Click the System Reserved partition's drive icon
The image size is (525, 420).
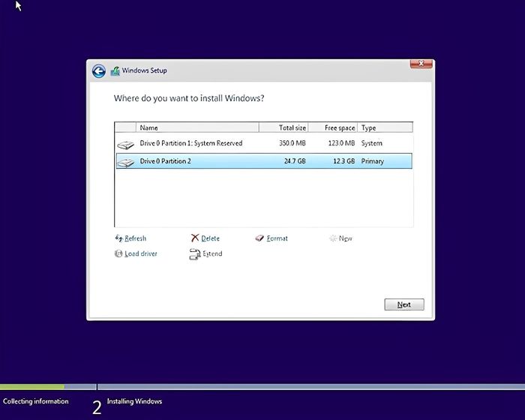pos(125,145)
